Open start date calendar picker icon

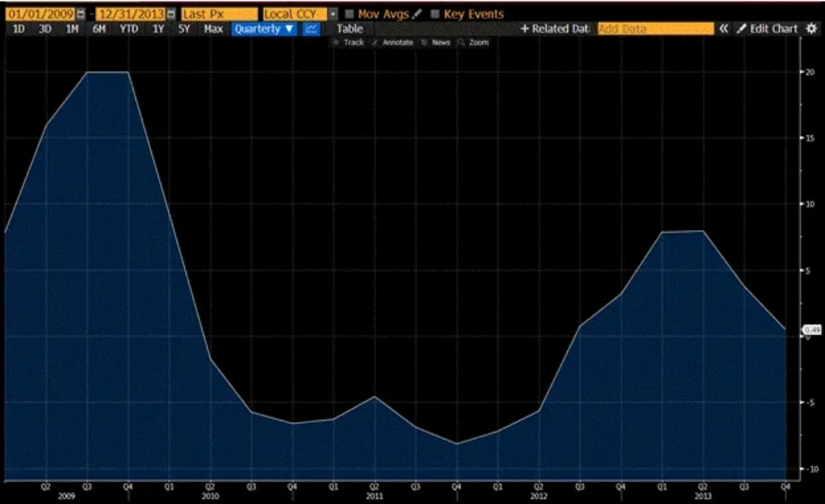click(x=81, y=14)
